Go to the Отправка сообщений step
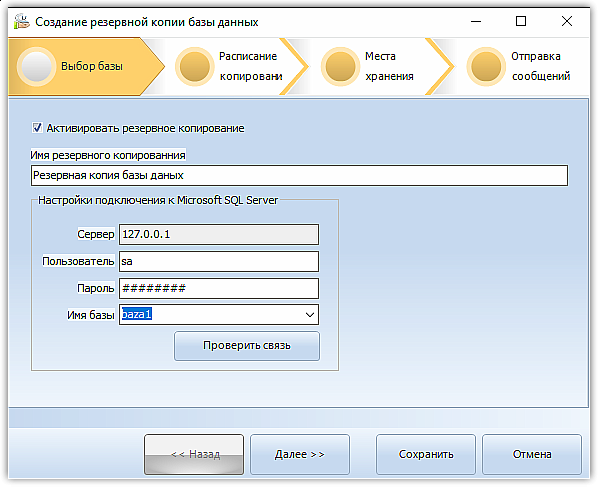Screen dimensions: 598x487 click(522, 66)
